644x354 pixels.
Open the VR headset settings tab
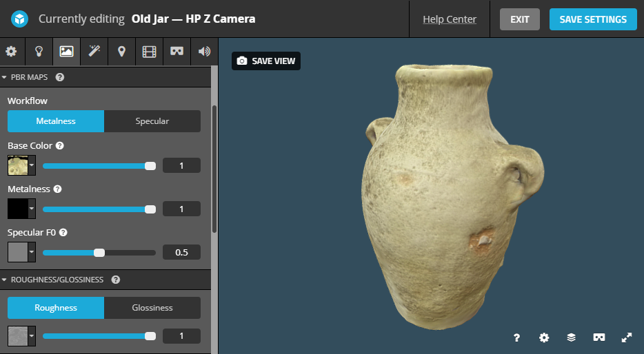click(177, 52)
